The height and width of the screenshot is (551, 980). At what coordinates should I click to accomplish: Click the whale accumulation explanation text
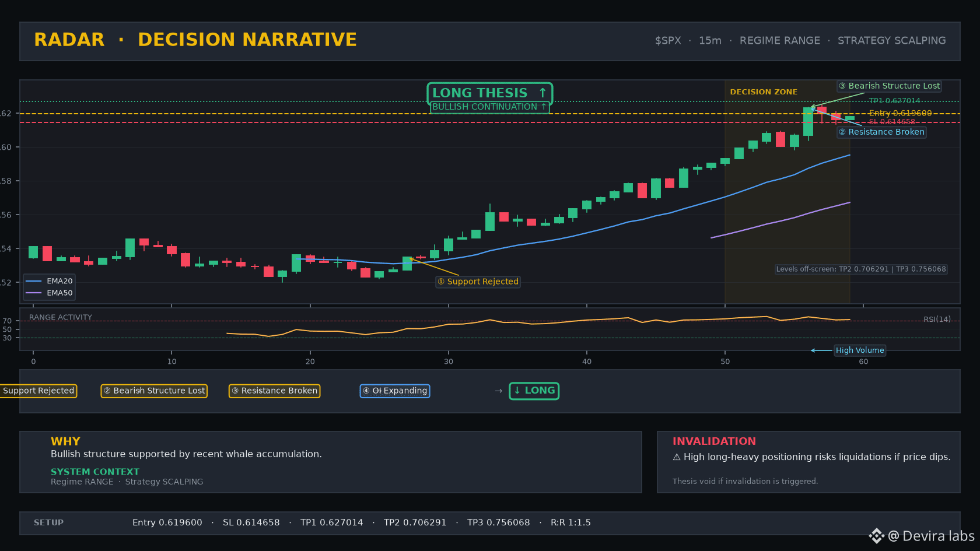tap(186, 454)
